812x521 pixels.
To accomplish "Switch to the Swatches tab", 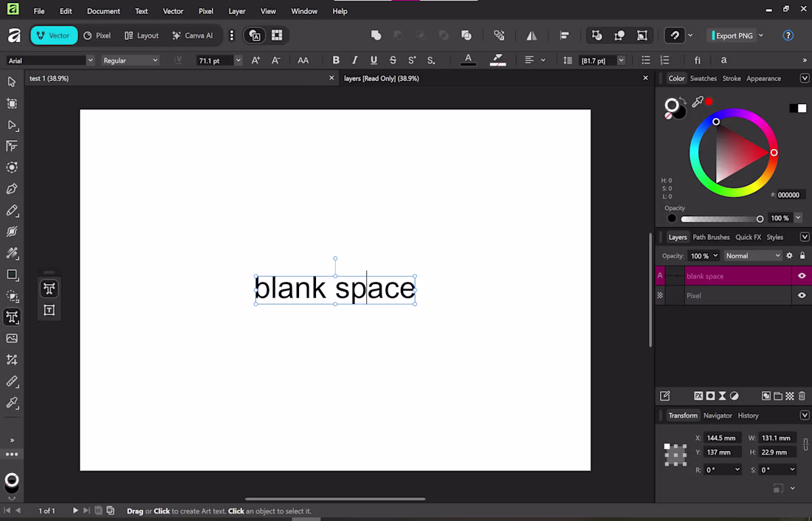I will [x=703, y=78].
